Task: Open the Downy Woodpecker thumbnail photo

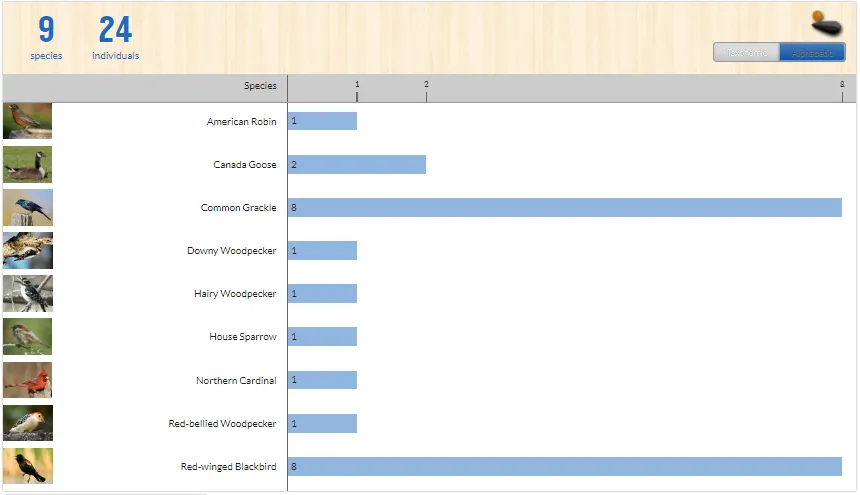Action: pos(27,251)
